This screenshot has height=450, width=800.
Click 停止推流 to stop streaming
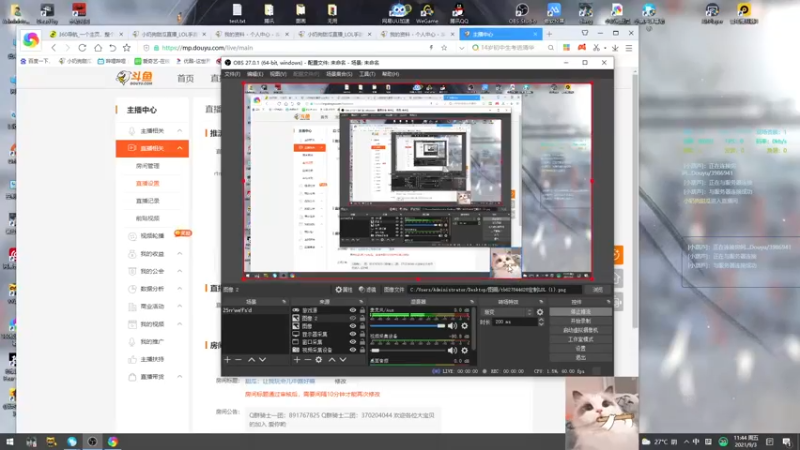pyautogui.click(x=581, y=312)
